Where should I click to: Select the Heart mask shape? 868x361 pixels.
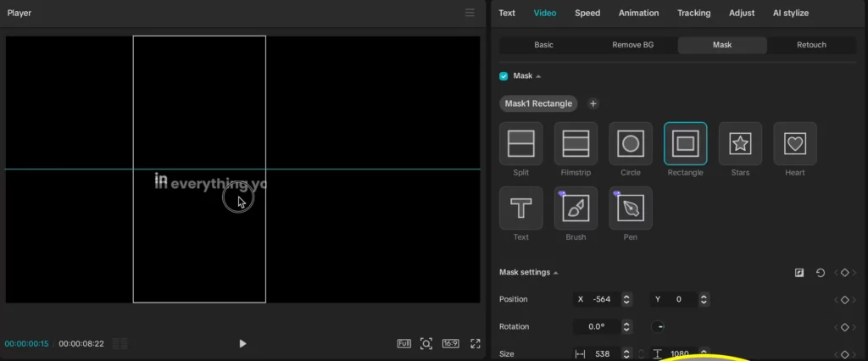[795, 143]
